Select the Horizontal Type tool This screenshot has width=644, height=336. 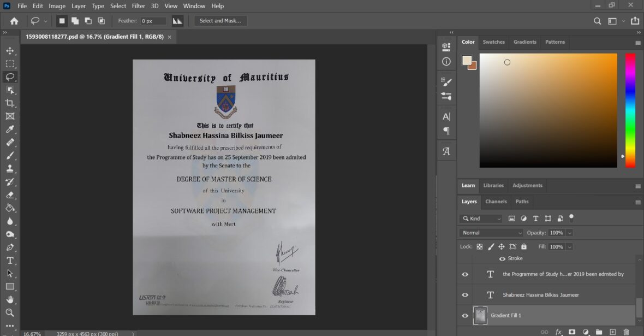point(11,261)
